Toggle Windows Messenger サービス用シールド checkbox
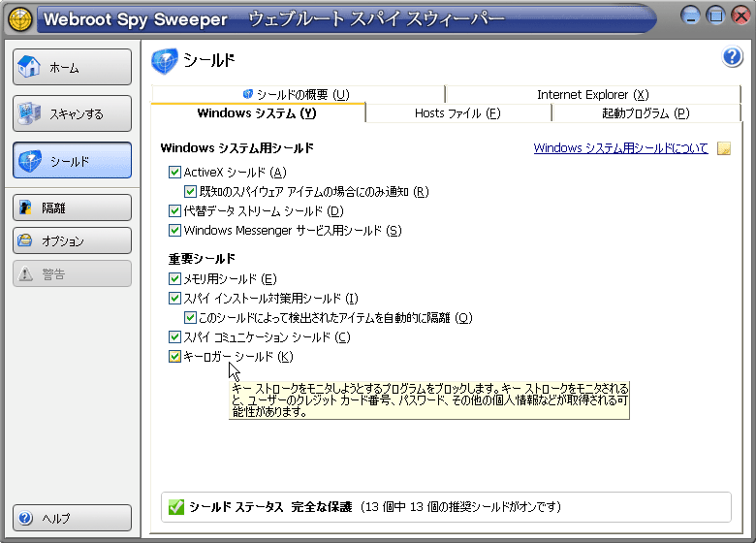This screenshot has height=543, width=756. (x=174, y=230)
